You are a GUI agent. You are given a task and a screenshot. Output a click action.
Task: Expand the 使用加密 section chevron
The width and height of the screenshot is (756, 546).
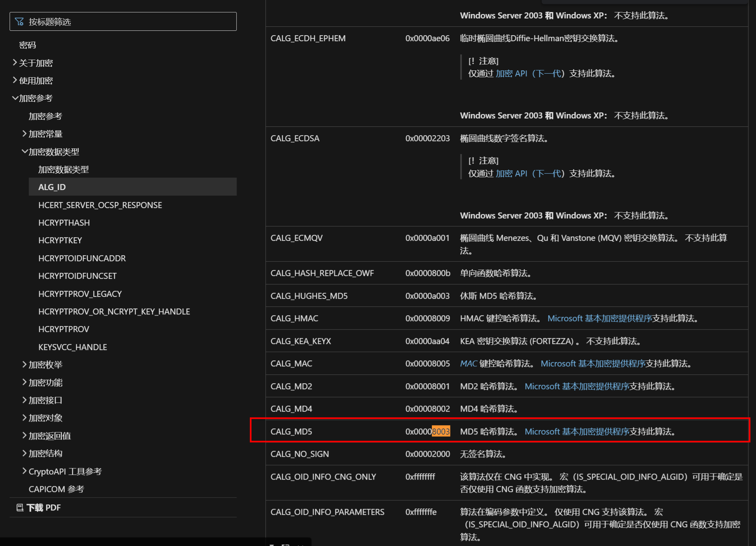pyautogui.click(x=15, y=80)
